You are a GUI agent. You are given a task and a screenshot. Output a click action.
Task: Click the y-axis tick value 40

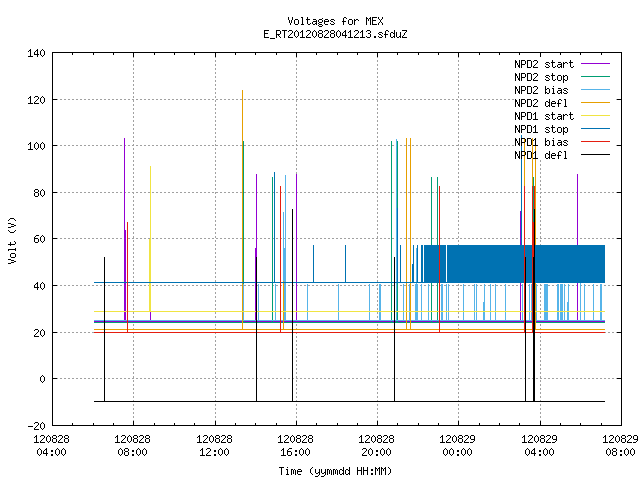(39, 286)
